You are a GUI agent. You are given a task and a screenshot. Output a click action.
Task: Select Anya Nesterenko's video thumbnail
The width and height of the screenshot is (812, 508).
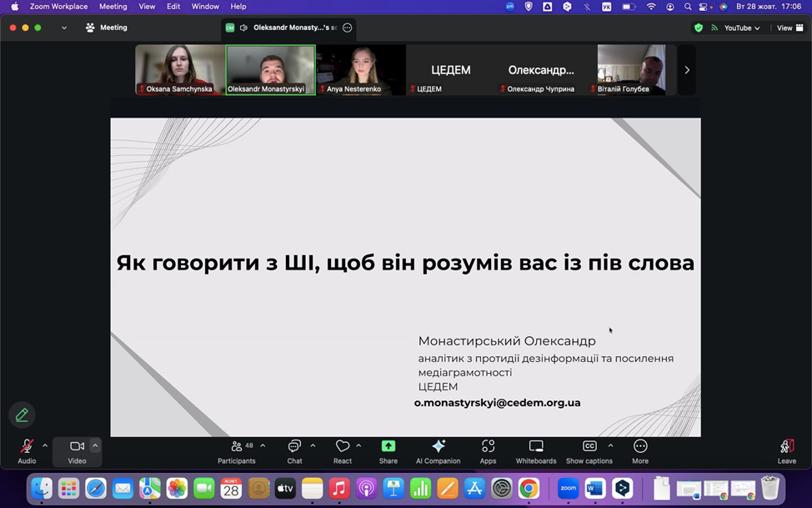[x=360, y=70]
